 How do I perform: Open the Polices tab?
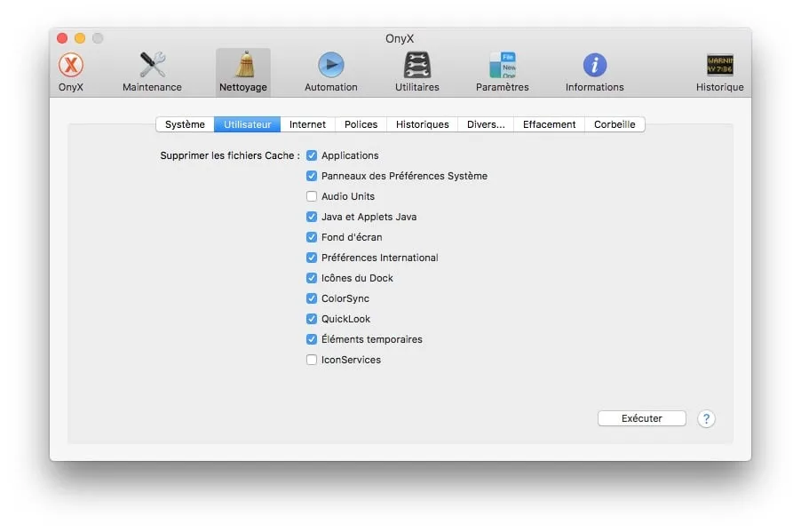point(361,124)
